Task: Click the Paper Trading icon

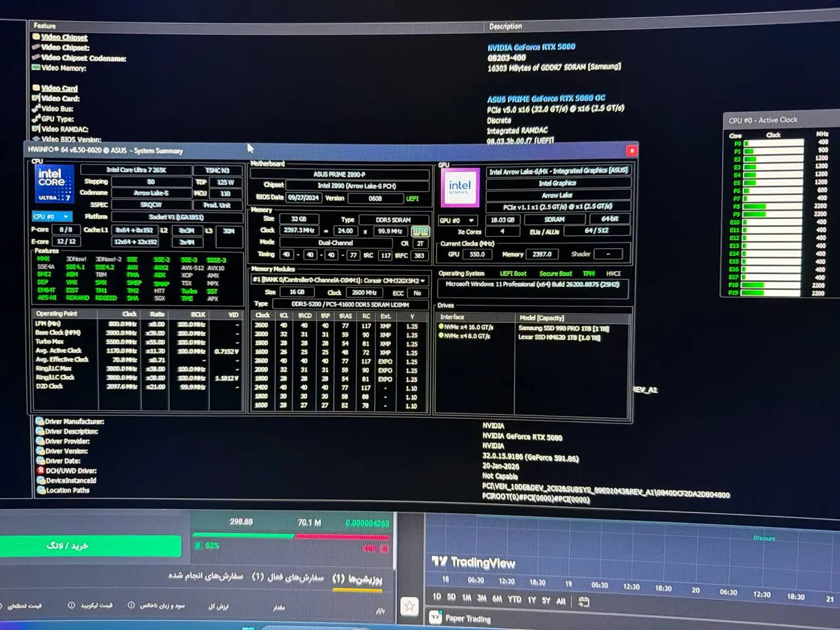Action: pyautogui.click(x=435, y=618)
